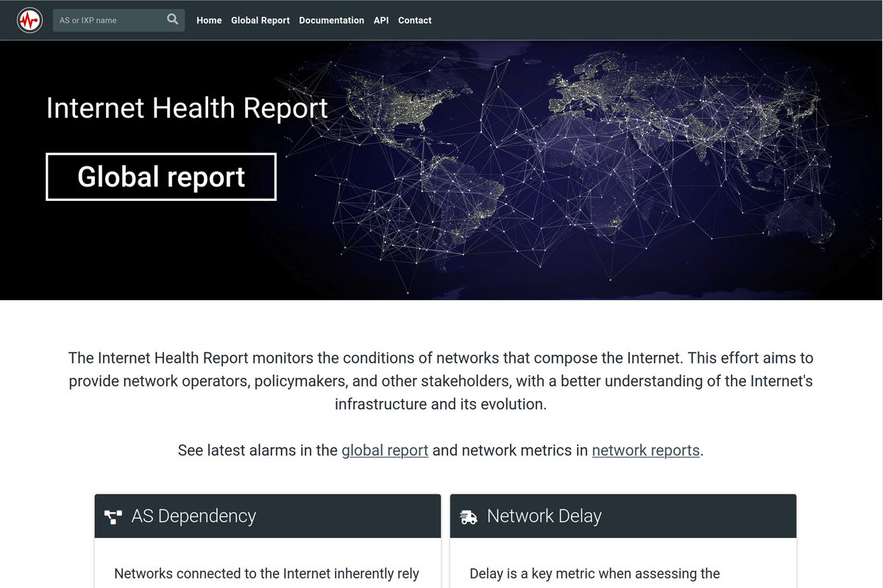Click the AS Dependency network icon

click(x=113, y=517)
